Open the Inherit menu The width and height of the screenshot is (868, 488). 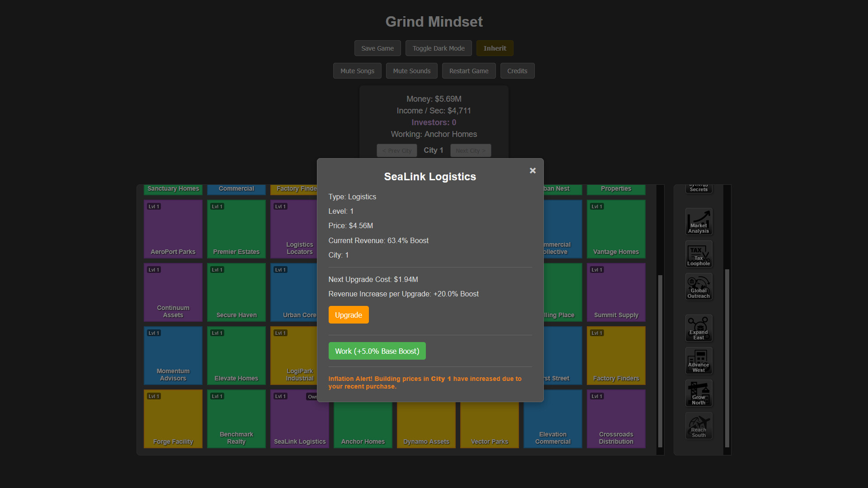(495, 48)
